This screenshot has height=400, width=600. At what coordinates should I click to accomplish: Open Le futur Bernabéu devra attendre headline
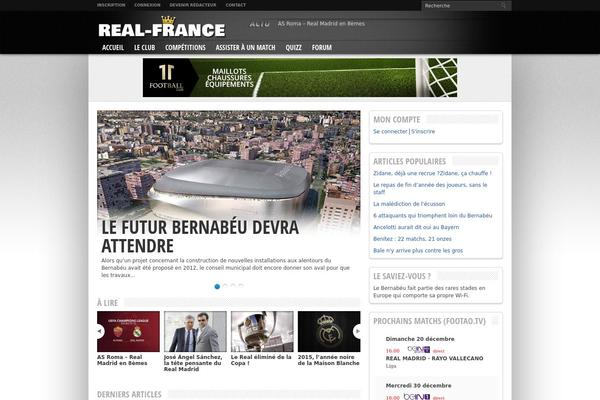[x=200, y=236]
